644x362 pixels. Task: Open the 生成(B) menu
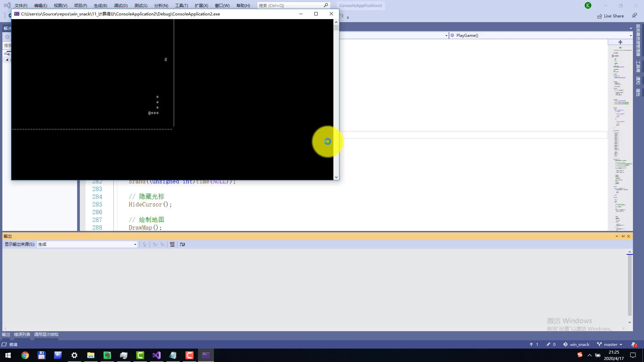click(x=100, y=5)
